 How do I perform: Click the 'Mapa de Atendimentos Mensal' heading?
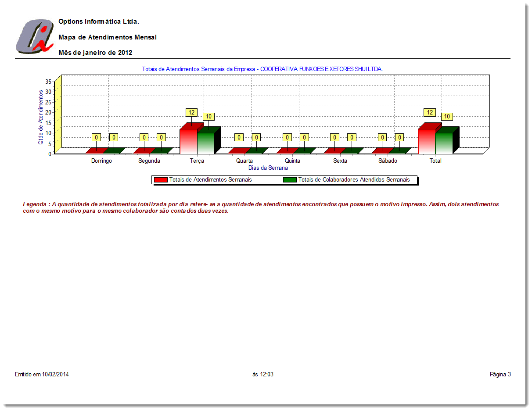pyautogui.click(x=108, y=37)
